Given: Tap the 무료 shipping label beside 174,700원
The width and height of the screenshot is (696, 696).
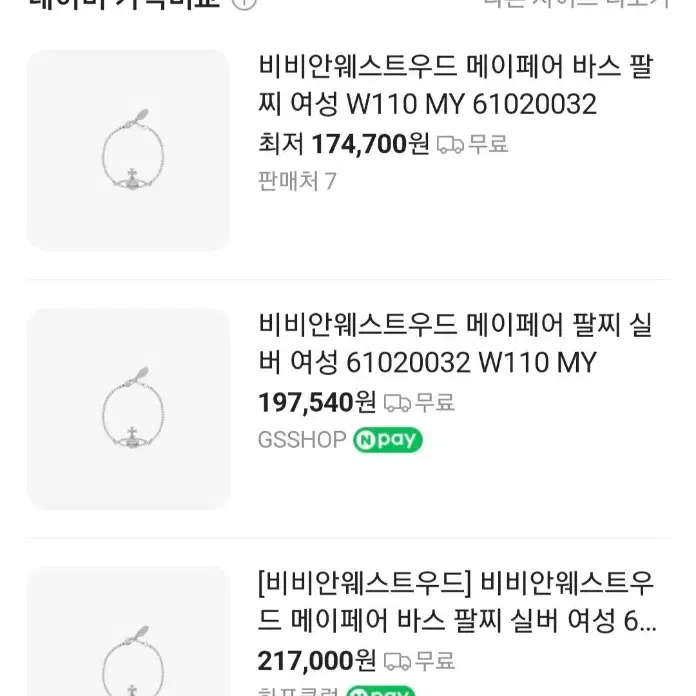Looking at the screenshot, I should 488,144.
